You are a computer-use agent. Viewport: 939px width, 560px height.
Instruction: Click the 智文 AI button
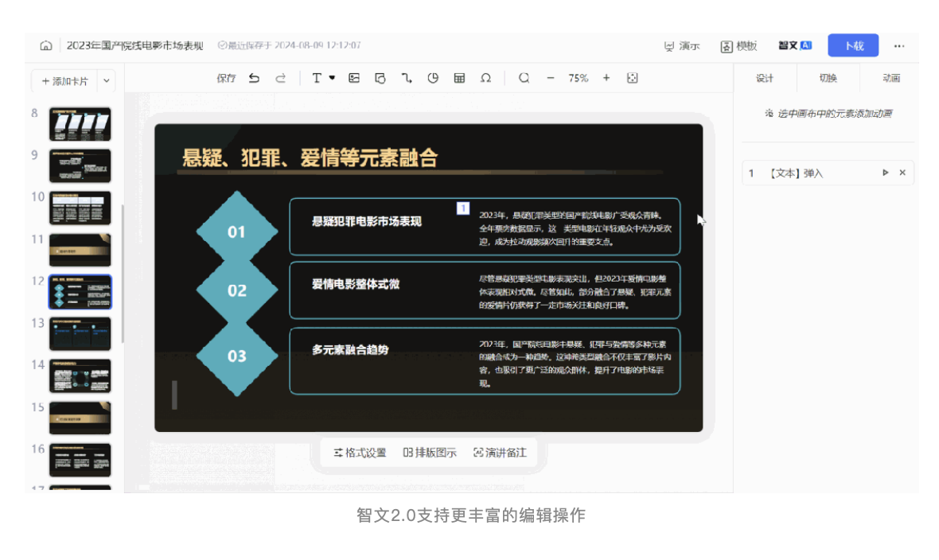(x=795, y=45)
